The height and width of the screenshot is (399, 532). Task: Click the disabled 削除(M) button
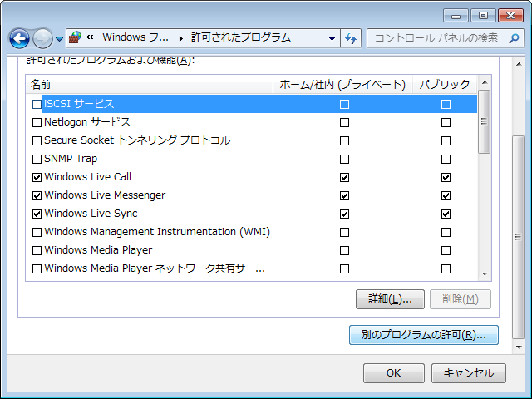click(x=461, y=299)
